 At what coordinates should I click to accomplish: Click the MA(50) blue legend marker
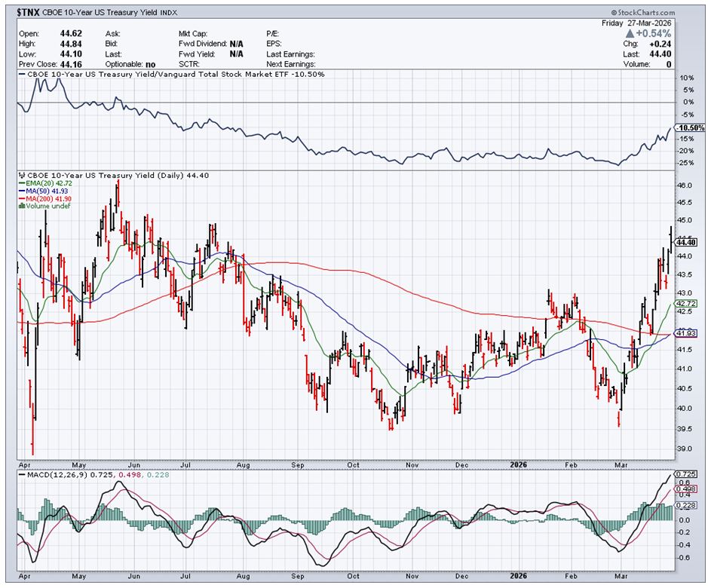21,192
